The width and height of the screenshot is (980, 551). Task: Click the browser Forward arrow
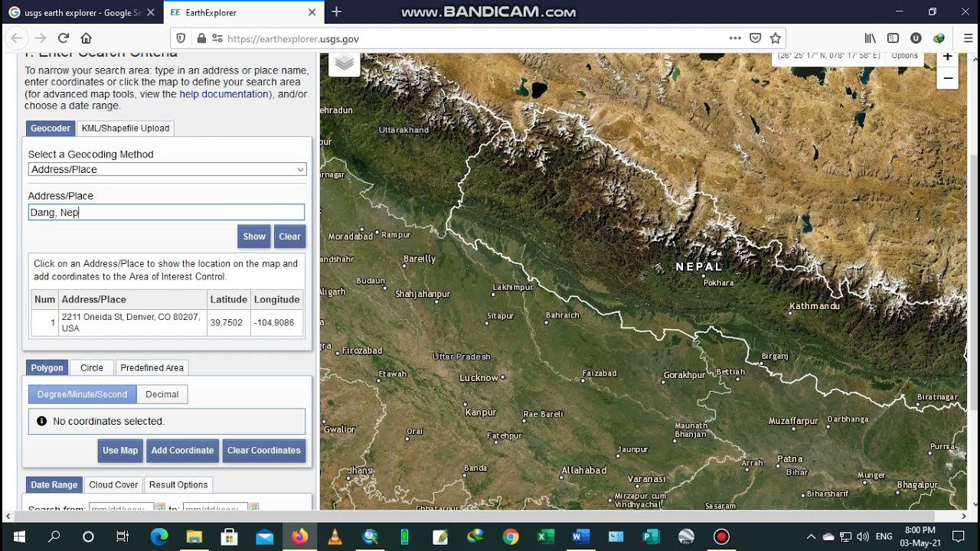pos(41,38)
